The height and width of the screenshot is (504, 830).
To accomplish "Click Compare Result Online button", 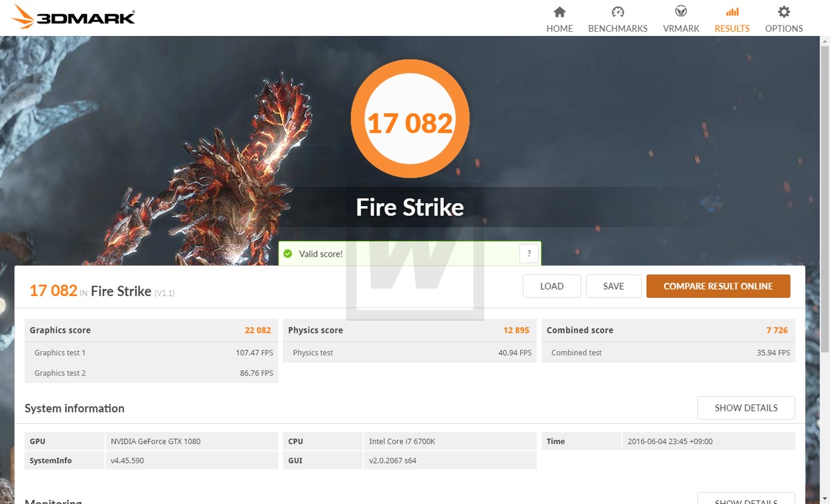I will pos(718,286).
